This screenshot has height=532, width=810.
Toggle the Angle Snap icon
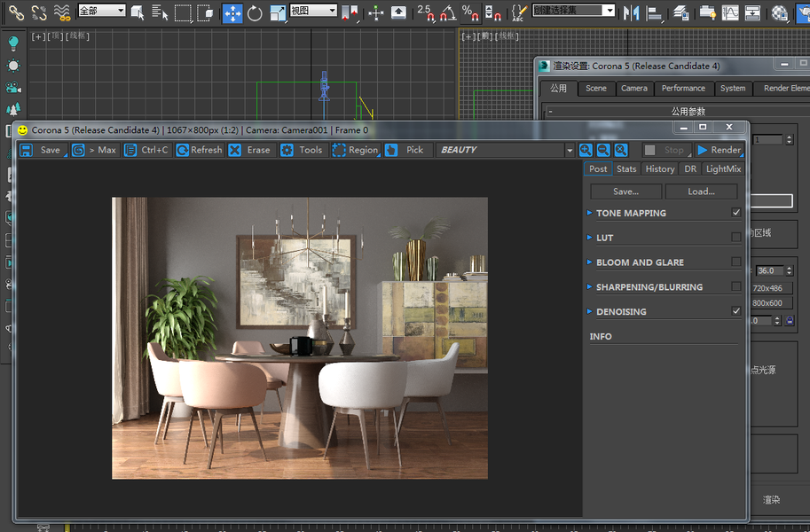pyautogui.click(x=448, y=12)
